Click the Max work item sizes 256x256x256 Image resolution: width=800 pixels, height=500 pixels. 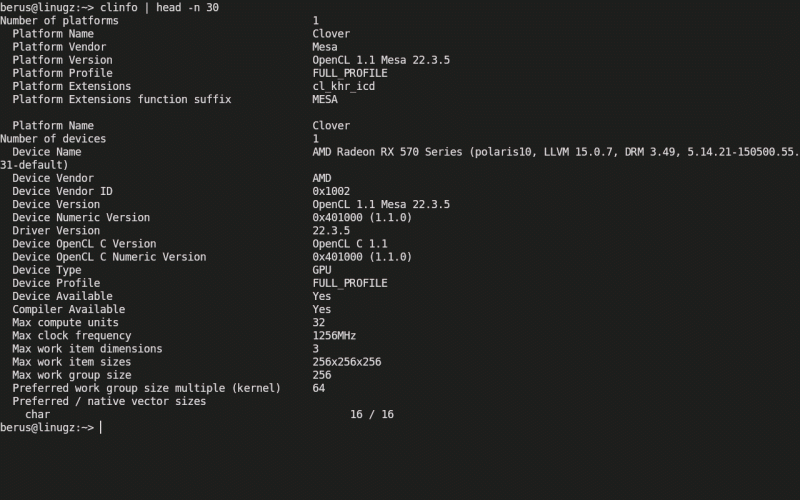coord(346,362)
